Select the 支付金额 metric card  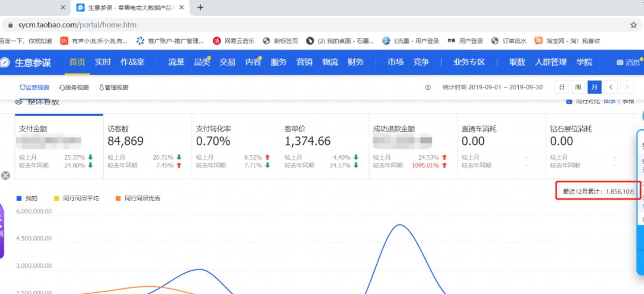(x=58, y=147)
